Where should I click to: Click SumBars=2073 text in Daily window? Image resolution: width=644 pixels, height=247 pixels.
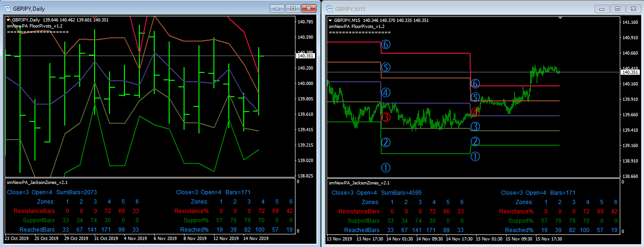click(77, 192)
